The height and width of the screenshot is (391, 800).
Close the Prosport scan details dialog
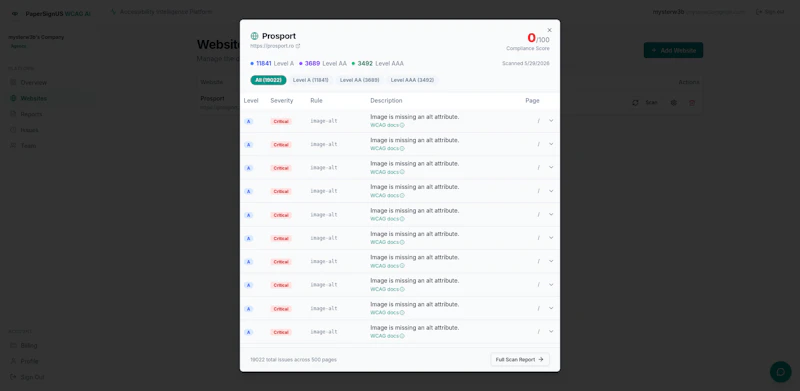pyautogui.click(x=549, y=30)
